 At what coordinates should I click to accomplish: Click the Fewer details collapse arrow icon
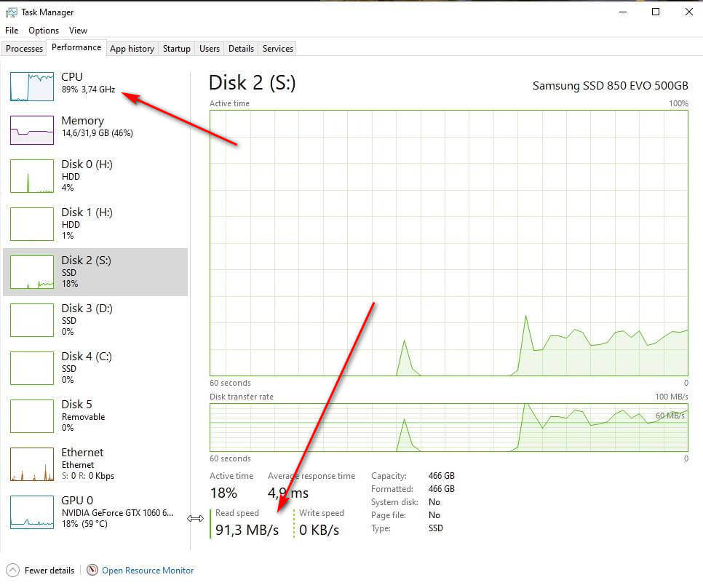tap(12, 570)
